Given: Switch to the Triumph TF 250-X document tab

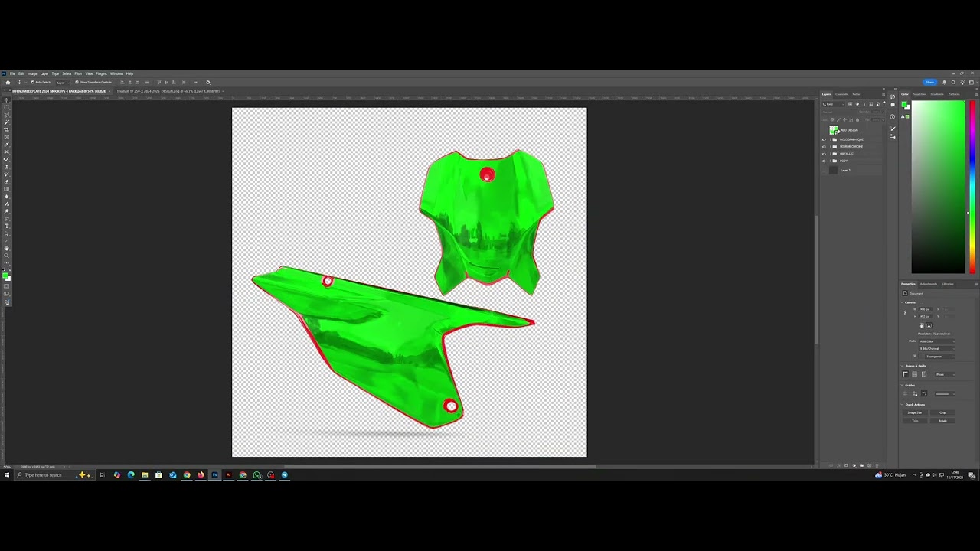Looking at the screenshot, I should point(169,91).
